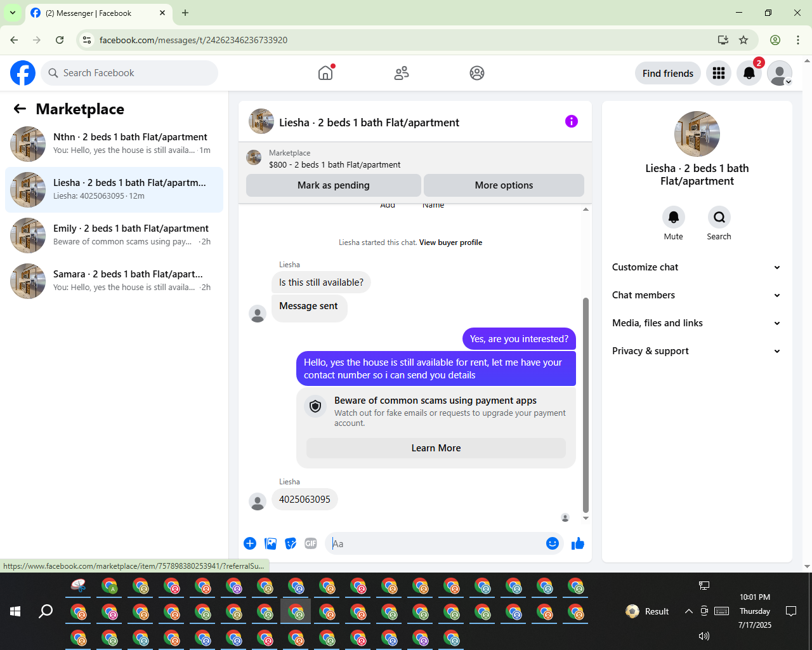
Task: Open the chat with Emily
Action: (114, 235)
